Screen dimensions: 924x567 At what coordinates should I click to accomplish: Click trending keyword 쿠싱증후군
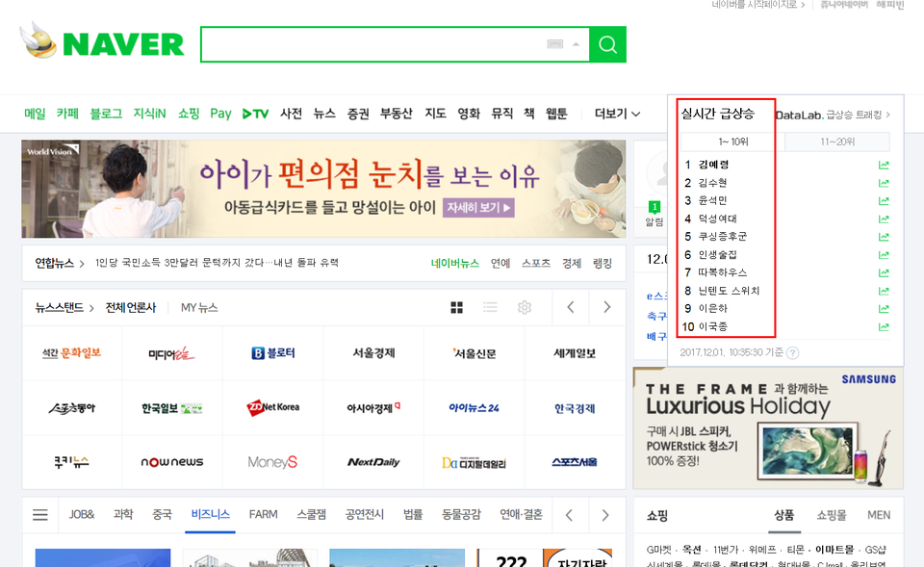click(723, 237)
